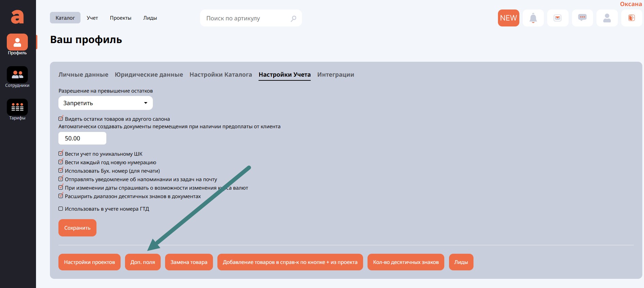Image resolution: width=644 pixels, height=288 pixels.
Task: Open the Юридические данные tab
Action: [x=149, y=75]
